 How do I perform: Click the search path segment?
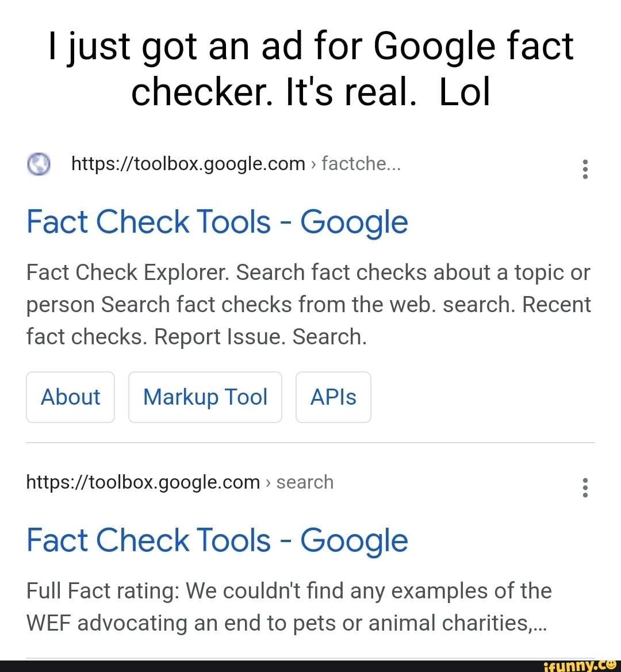pos(305,482)
